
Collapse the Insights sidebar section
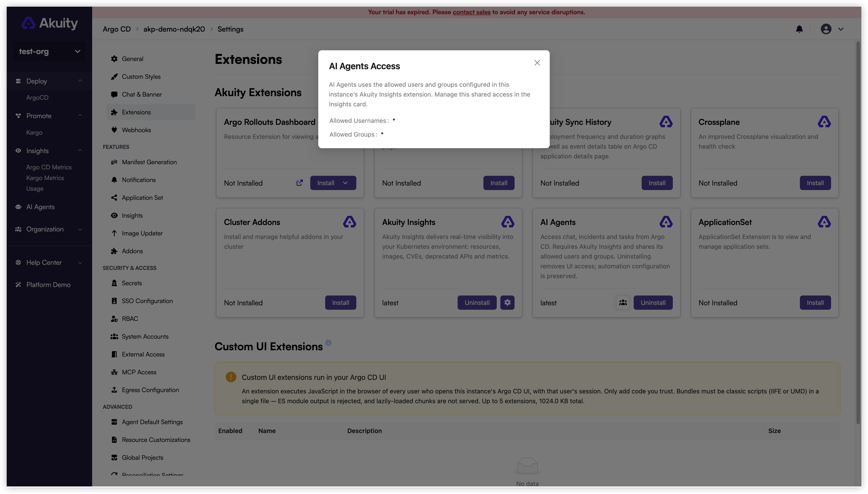click(x=80, y=151)
